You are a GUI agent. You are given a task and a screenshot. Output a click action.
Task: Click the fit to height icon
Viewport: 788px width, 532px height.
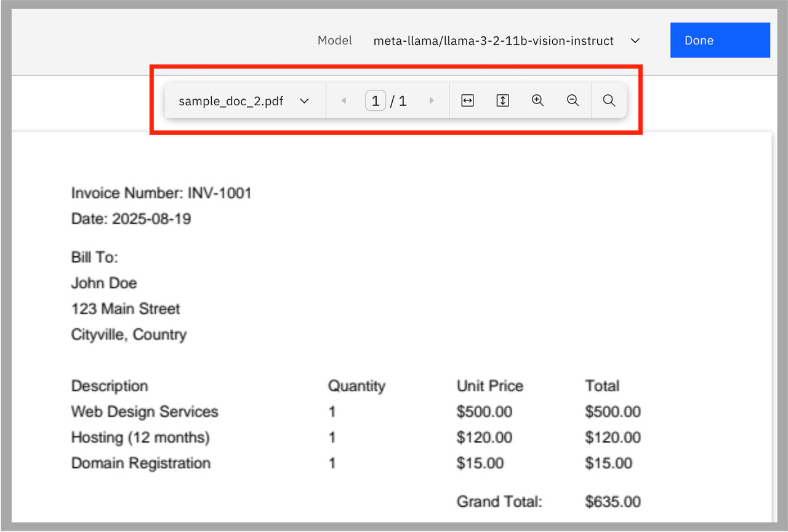(x=502, y=100)
